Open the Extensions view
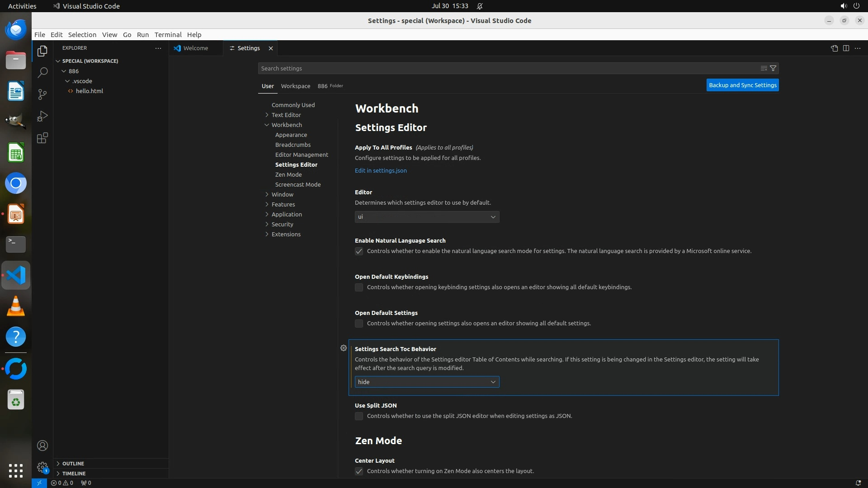This screenshot has height=488, width=868. click(x=42, y=138)
